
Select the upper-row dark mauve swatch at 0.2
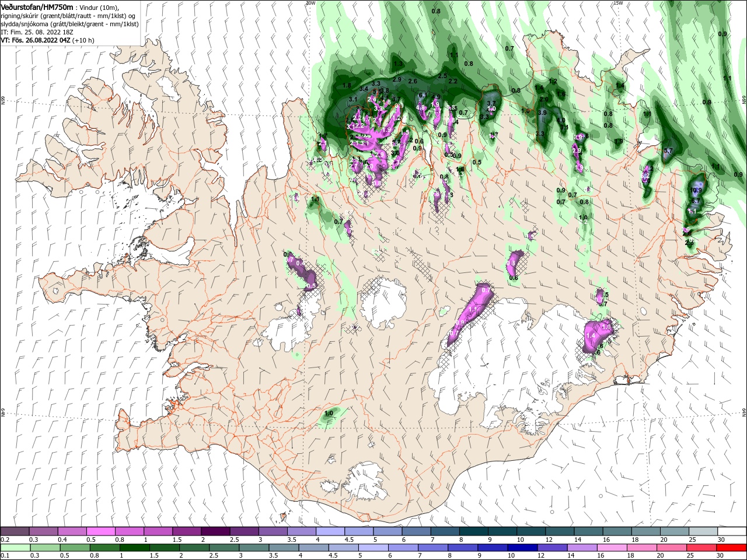click(15, 531)
